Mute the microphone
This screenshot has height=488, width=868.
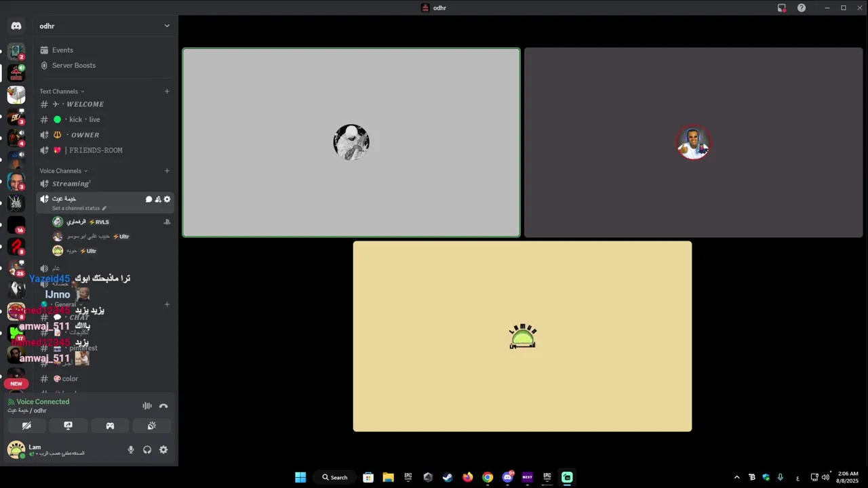pyautogui.click(x=131, y=449)
